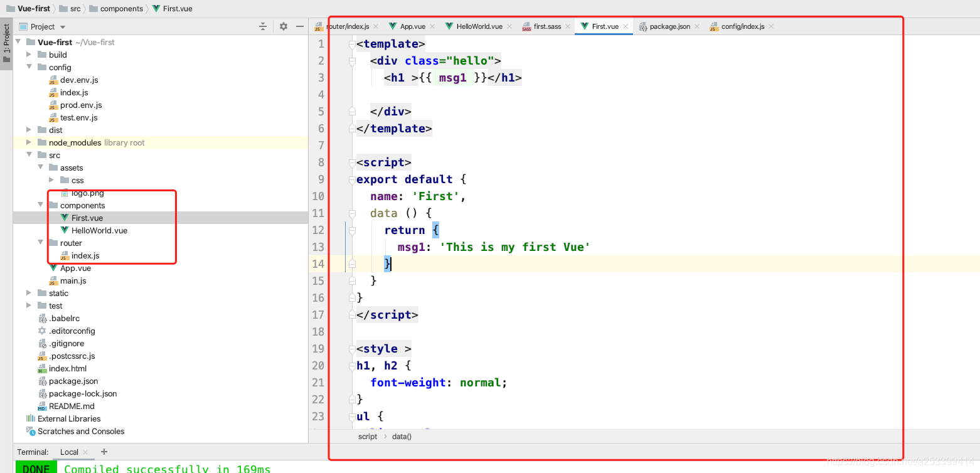Open Project panel settings gear
Image resolution: width=980 pixels, height=473 pixels.
tap(284, 26)
